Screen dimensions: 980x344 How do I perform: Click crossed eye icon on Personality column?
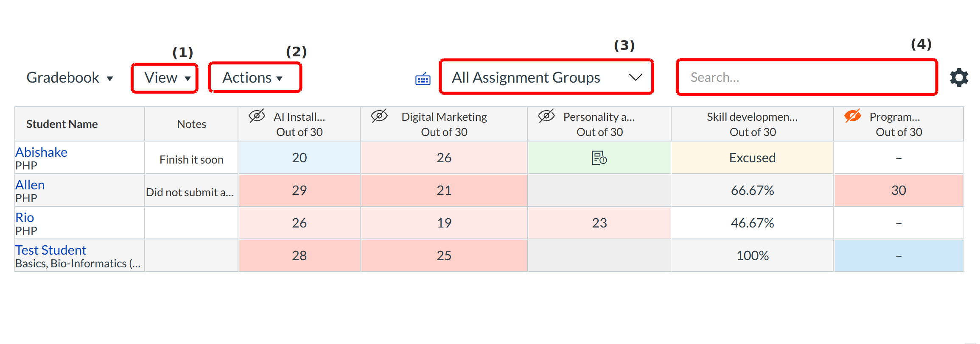point(546,116)
